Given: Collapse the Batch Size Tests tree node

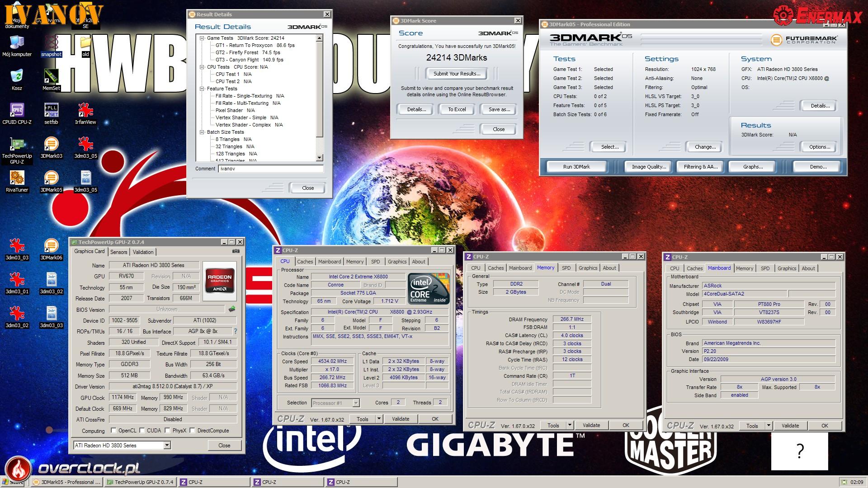Looking at the screenshot, I should (202, 132).
